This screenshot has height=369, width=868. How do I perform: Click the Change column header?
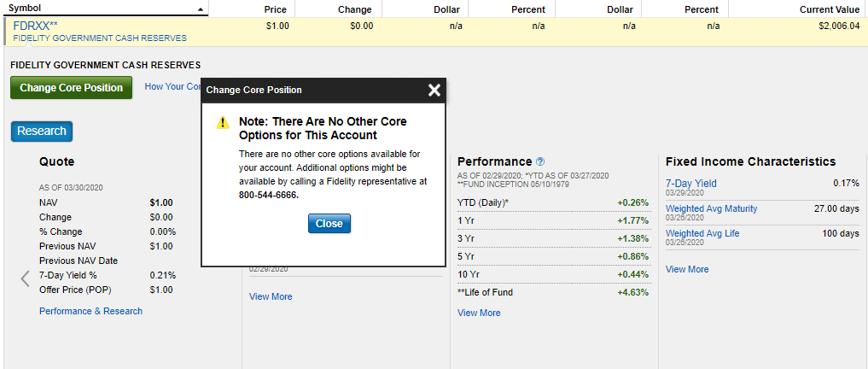pos(354,9)
